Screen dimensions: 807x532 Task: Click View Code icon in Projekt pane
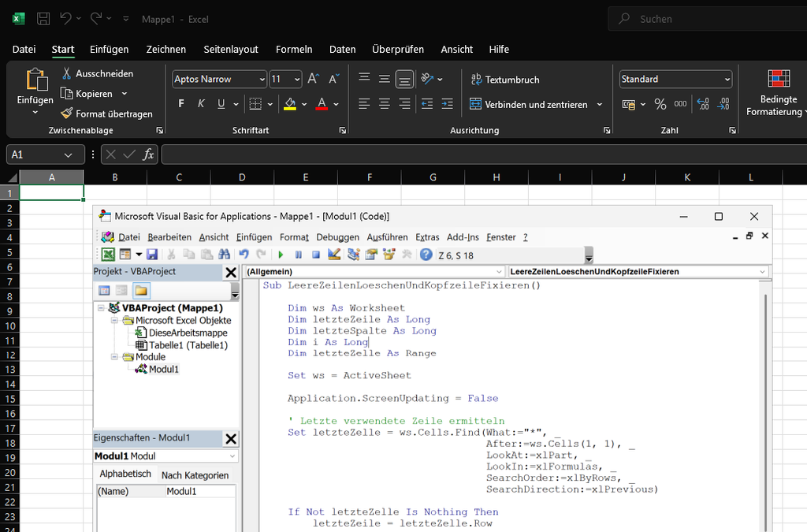(x=104, y=291)
